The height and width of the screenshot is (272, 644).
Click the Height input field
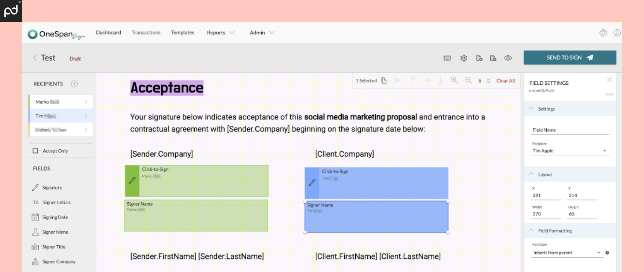[x=583, y=214]
